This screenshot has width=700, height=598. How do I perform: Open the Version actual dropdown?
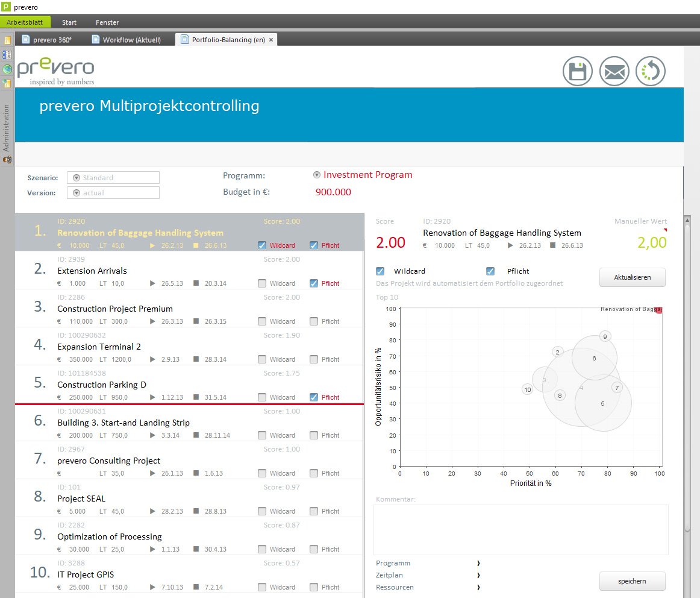tap(113, 193)
